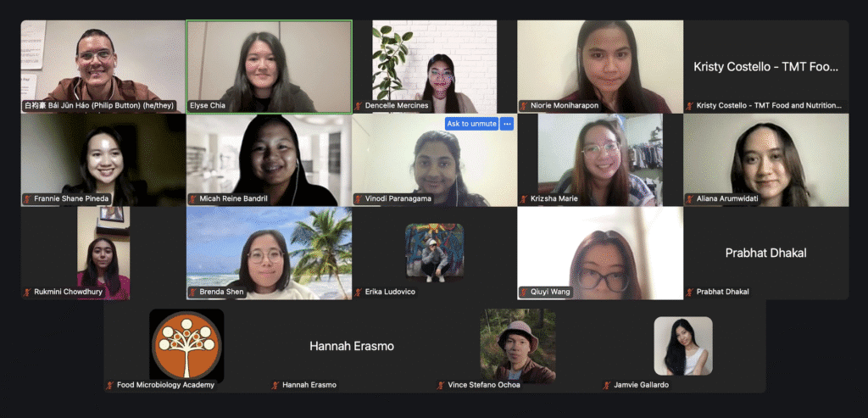The width and height of the screenshot is (868, 418).
Task: Select Vince Stefano Ochoa's profile photo
Action: 518,346
